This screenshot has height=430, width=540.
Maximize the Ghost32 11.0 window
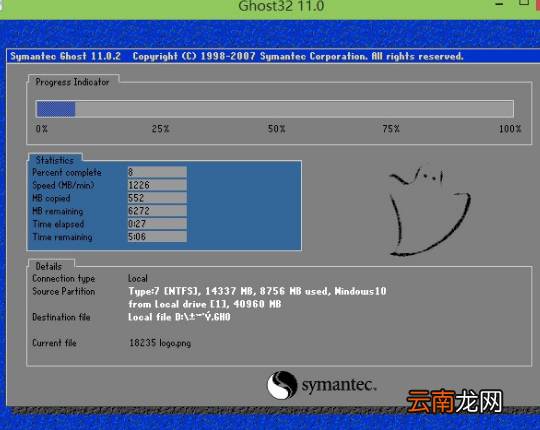coord(523,3)
